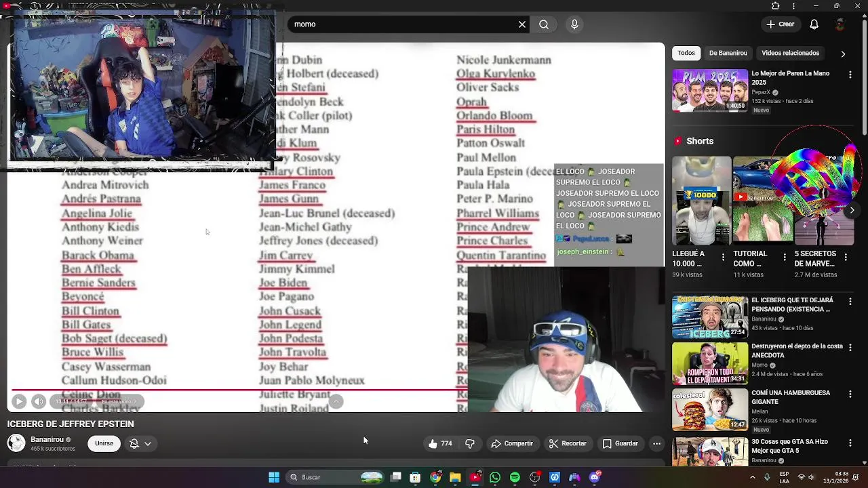Open the ESP LAA language indicator
868x488 pixels.
pos(785,477)
